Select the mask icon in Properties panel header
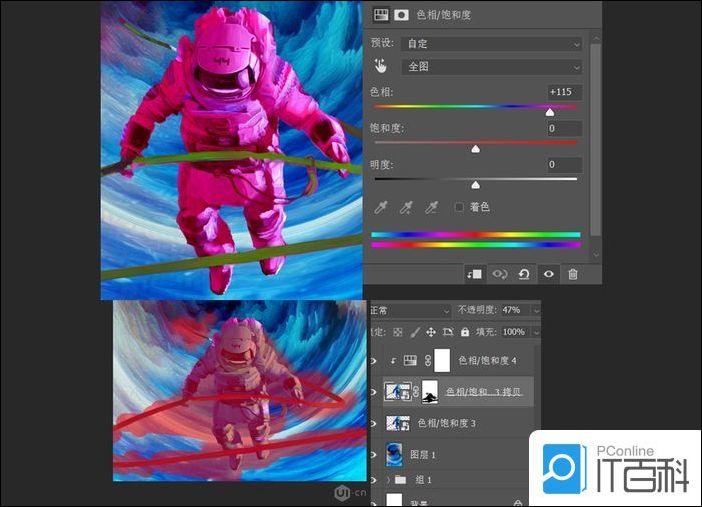 click(x=401, y=15)
